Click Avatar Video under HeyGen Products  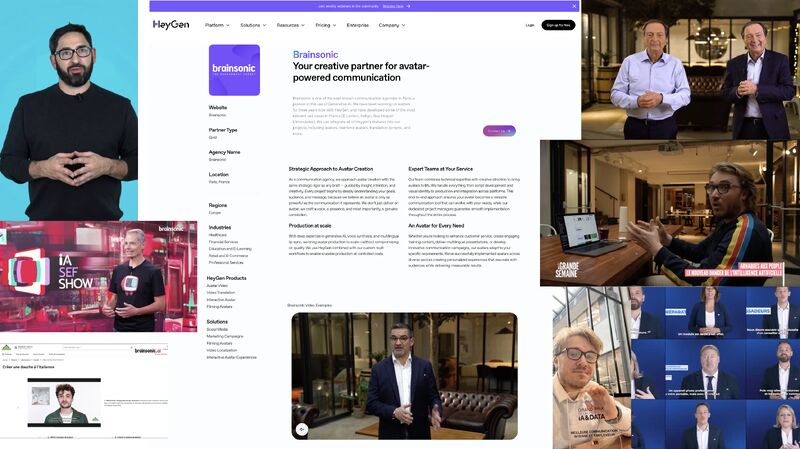(x=217, y=286)
